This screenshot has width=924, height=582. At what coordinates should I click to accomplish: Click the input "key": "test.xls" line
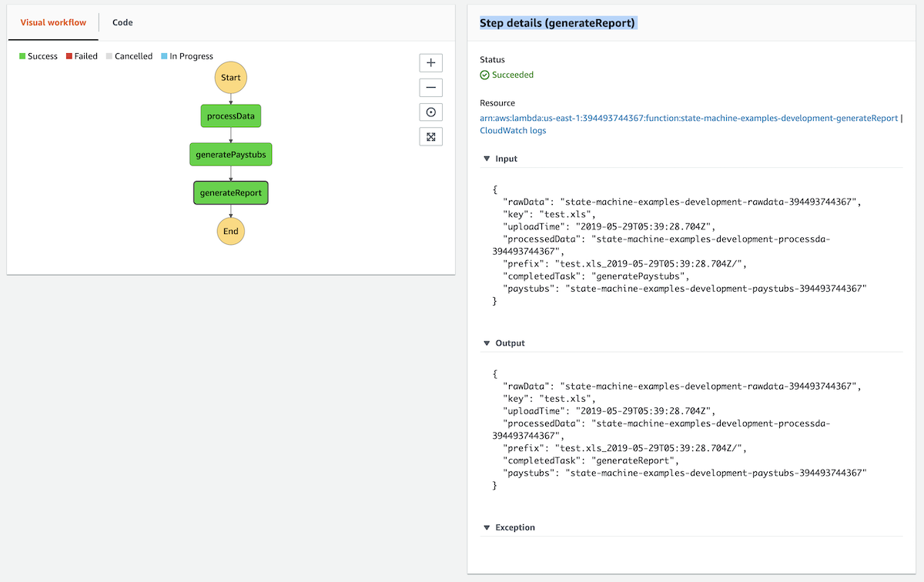[x=549, y=215]
